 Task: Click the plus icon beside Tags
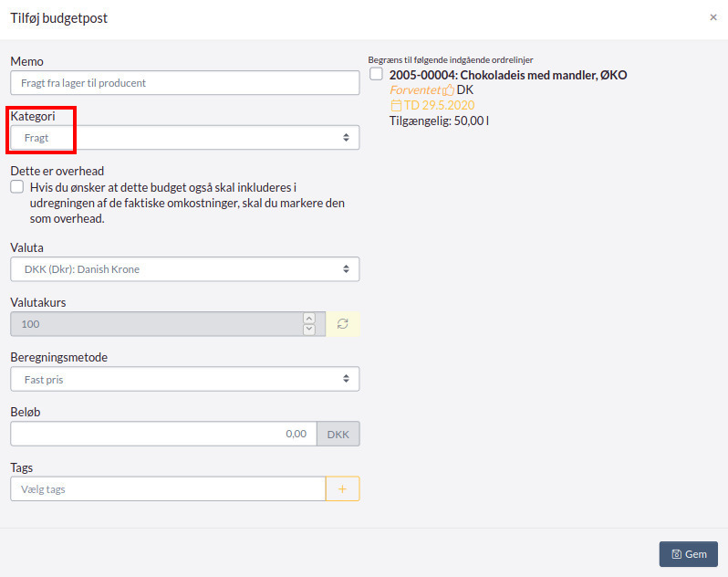(x=343, y=489)
